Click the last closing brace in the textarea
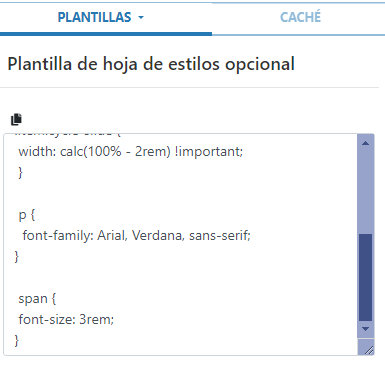The image size is (385, 367). point(17,340)
